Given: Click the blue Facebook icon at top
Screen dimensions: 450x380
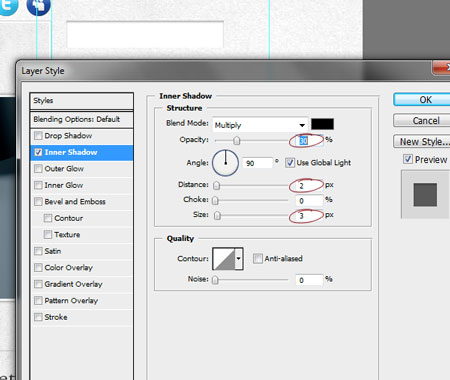Looking at the screenshot, I should point(38,6).
